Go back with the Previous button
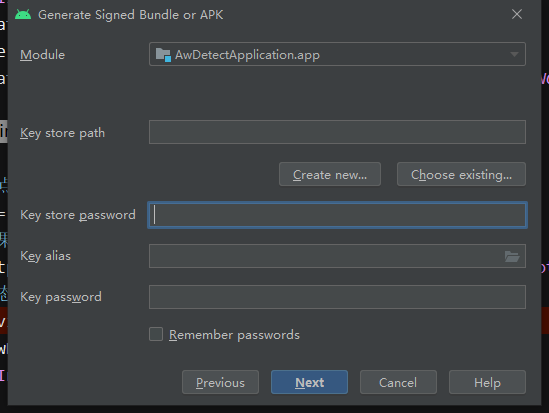This screenshot has height=413, width=549. point(220,382)
